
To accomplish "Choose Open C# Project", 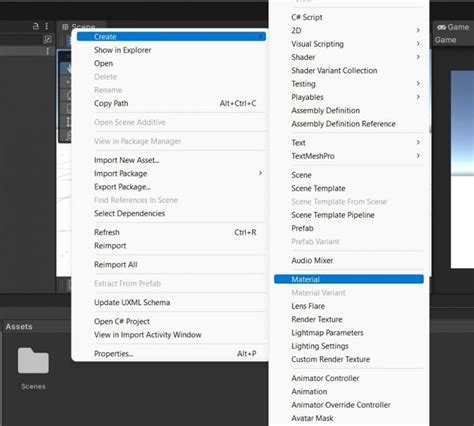I will click(171, 321).
